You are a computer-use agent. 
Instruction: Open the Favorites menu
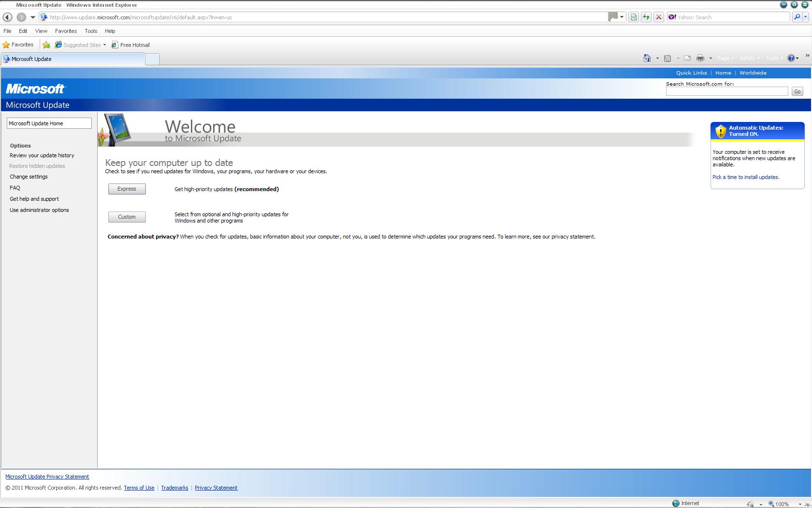[x=66, y=31]
